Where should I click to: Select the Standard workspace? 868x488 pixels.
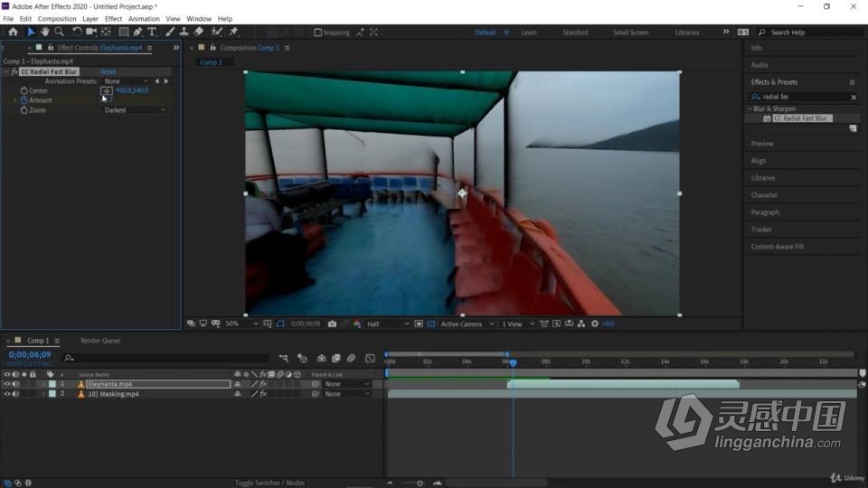[x=575, y=33]
